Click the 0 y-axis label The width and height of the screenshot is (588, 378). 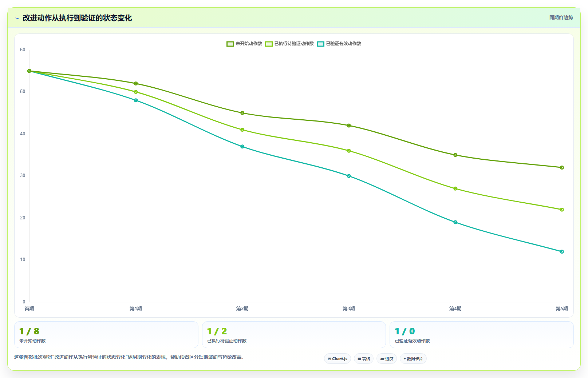[24, 302]
